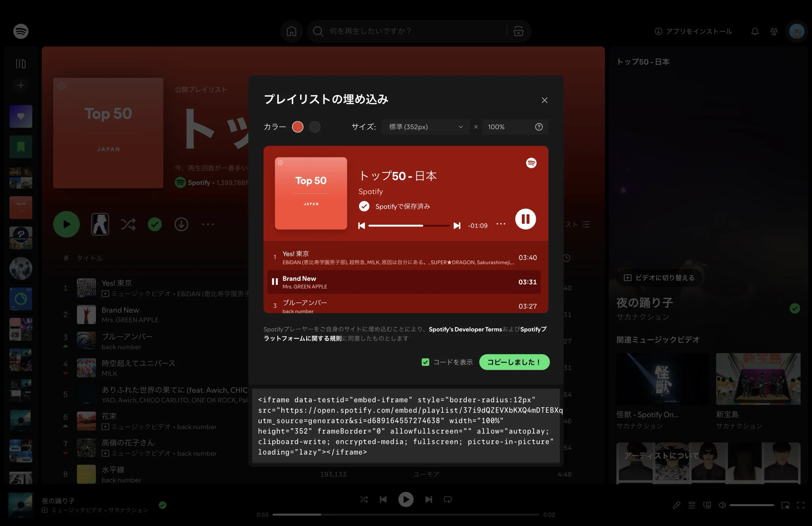This screenshot has height=526, width=812.
Task: Click the search magnifier icon
Action: point(318,31)
